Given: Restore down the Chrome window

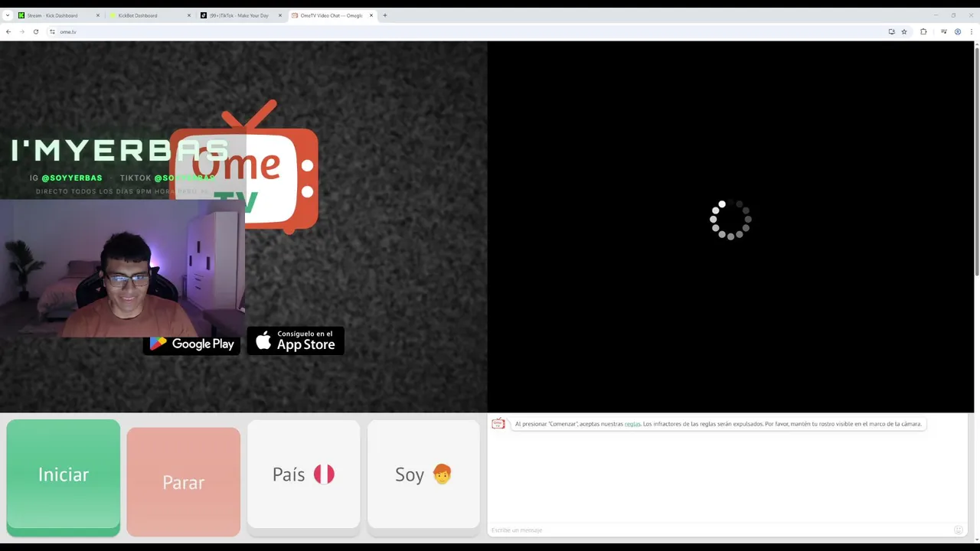Looking at the screenshot, I should coord(953,15).
